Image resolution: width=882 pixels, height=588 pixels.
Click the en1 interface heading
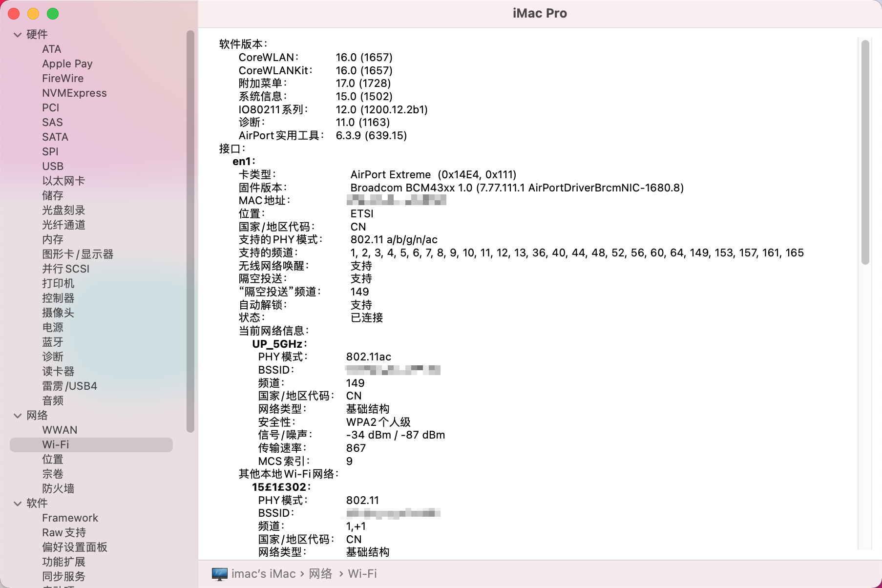244,162
